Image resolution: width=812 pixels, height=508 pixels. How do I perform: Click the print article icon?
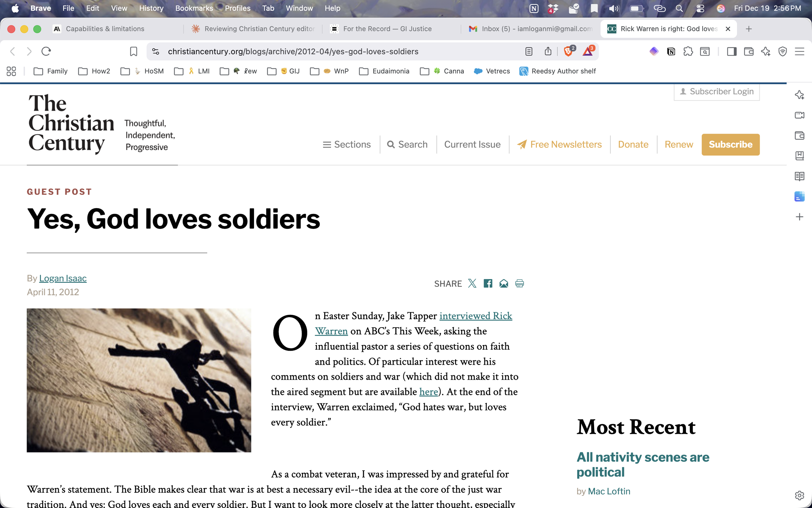click(519, 283)
